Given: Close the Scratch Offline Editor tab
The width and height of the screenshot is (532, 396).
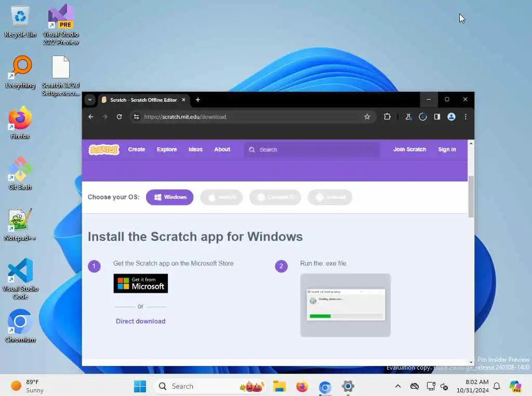Looking at the screenshot, I should (x=183, y=100).
